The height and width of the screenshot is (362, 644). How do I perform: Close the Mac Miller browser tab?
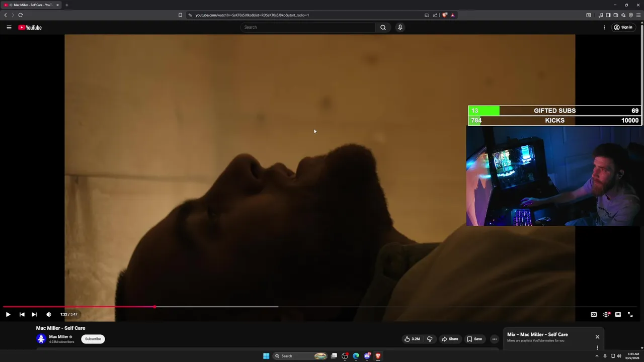tap(57, 5)
